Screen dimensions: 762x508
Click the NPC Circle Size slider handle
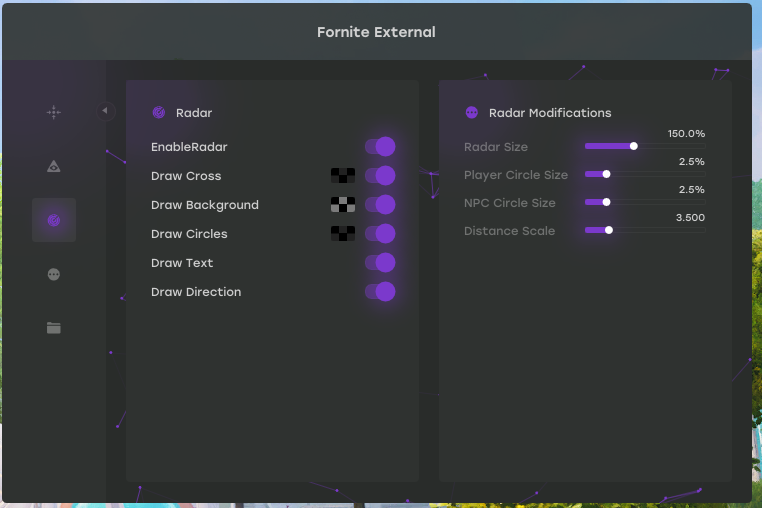tap(606, 202)
